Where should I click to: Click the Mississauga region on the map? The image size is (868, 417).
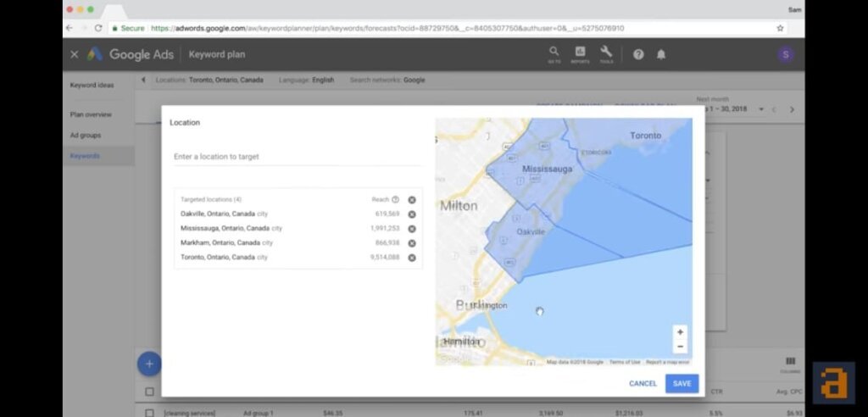click(547, 169)
